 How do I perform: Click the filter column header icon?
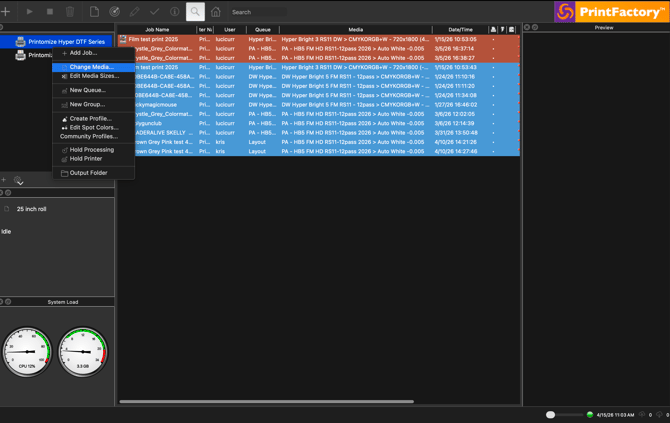(502, 29)
